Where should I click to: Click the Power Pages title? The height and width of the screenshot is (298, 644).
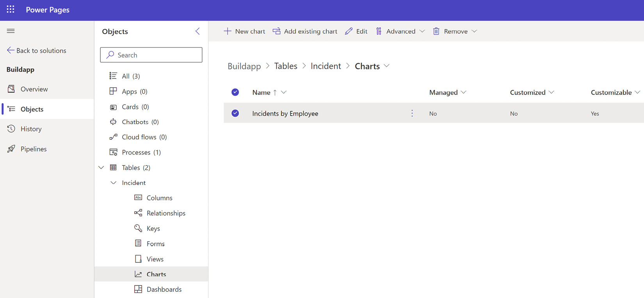48,10
